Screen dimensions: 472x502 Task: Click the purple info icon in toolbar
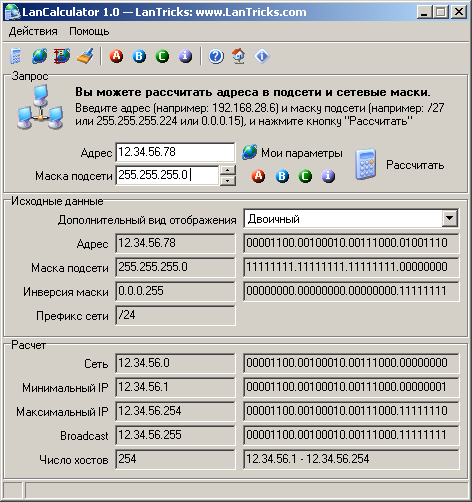click(x=185, y=56)
